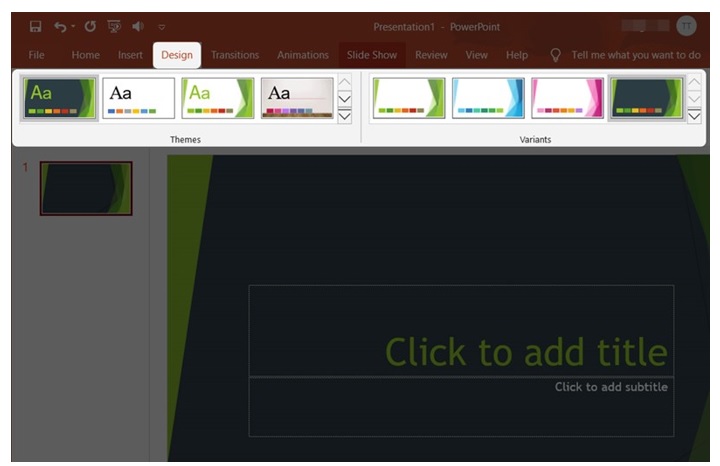Screen dimensions: 720x466
Task: Start slideshow from beginning icon
Action: click(113, 26)
